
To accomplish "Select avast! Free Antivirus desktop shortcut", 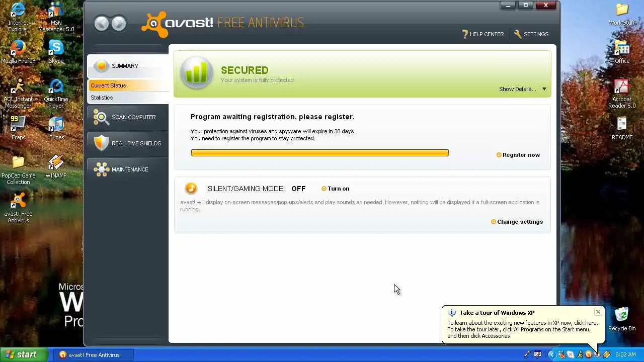I will 18,208.
